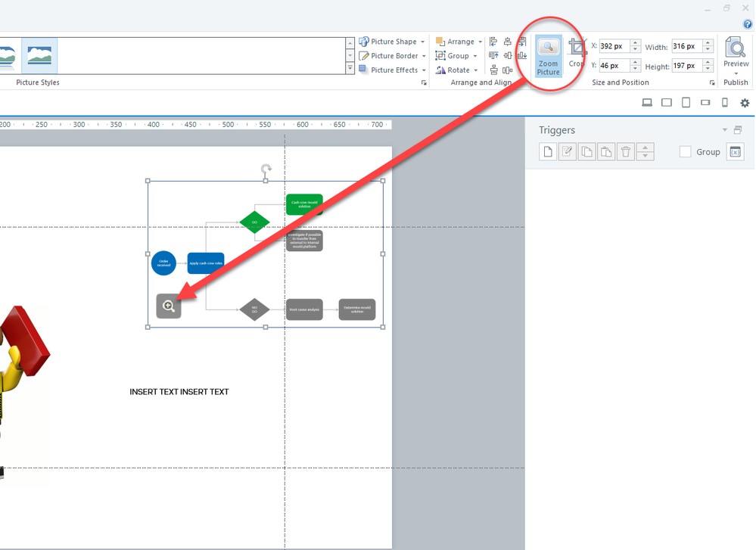Click the Preview button
This screenshot has height=550, width=756.
[736, 53]
